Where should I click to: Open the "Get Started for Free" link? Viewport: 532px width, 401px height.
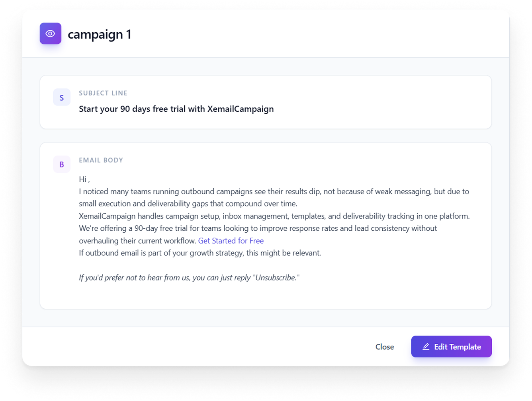[x=231, y=241]
